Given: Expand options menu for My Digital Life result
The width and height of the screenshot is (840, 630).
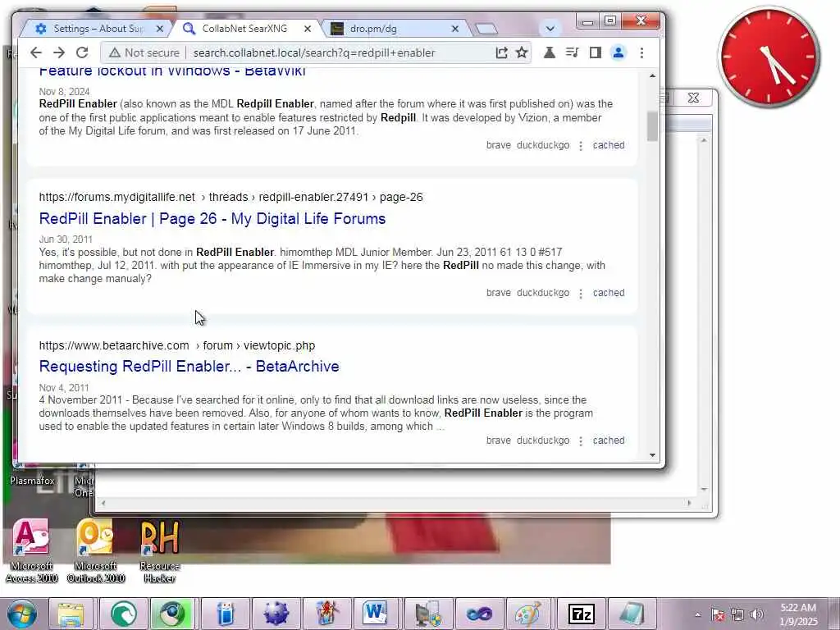Looking at the screenshot, I should tap(581, 294).
